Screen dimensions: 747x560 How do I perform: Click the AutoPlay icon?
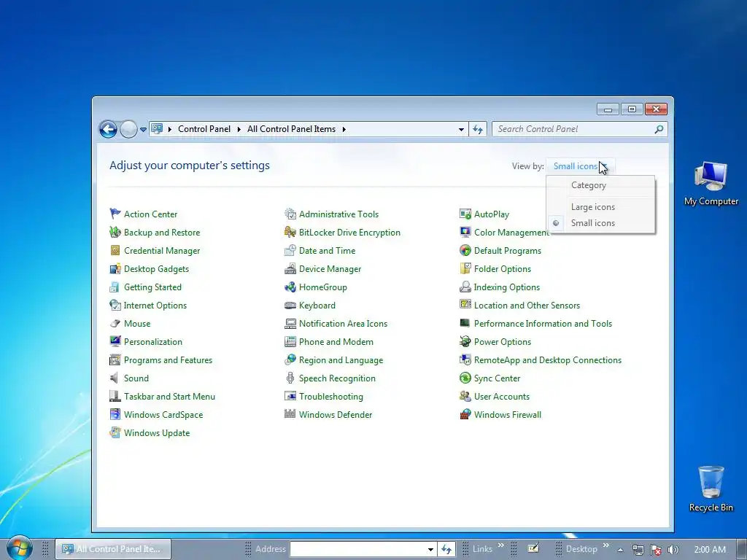465,214
